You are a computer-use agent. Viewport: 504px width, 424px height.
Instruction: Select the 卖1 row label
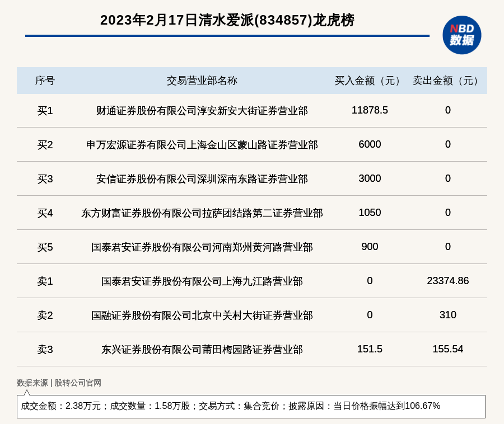pyautogui.click(x=45, y=281)
